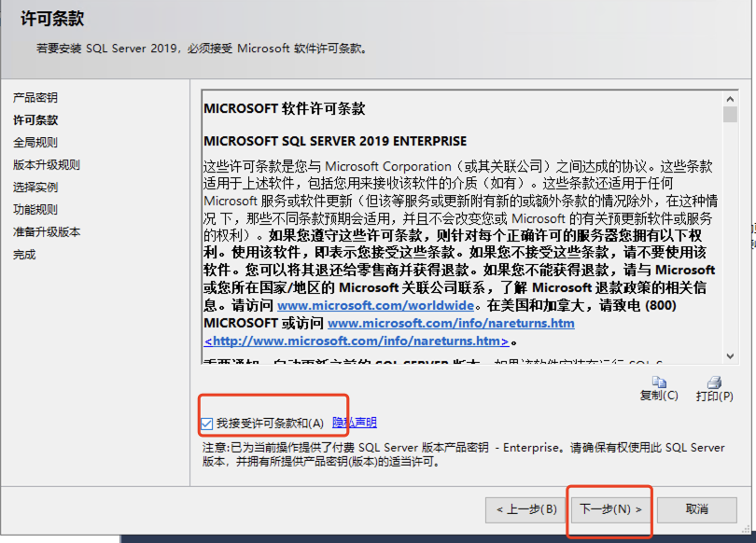Open the http://www.microsoft.com/info/nareturns.htm link in brackets
The width and height of the screenshot is (756, 543).
click(357, 341)
